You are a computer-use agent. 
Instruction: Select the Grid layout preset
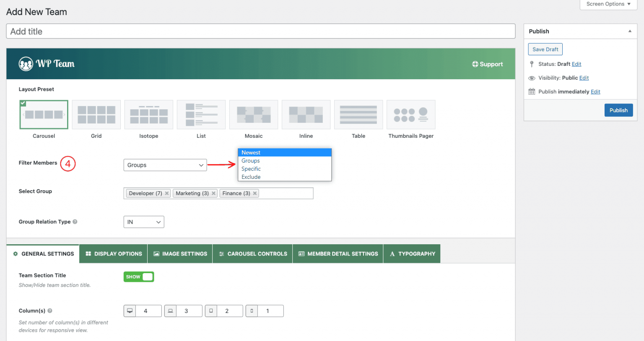pyautogui.click(x=96, y=114)
